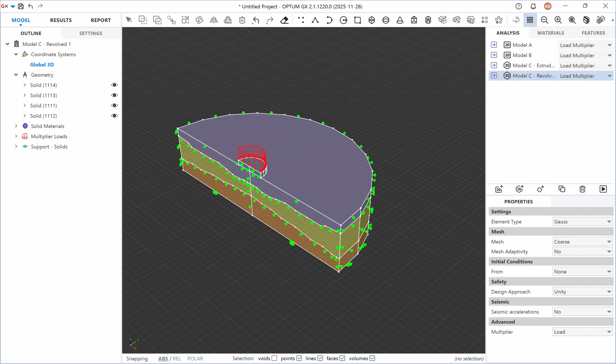Select the rectangle shape tool
Viewport: 616px width, 364px height.
tap(357, 20)
